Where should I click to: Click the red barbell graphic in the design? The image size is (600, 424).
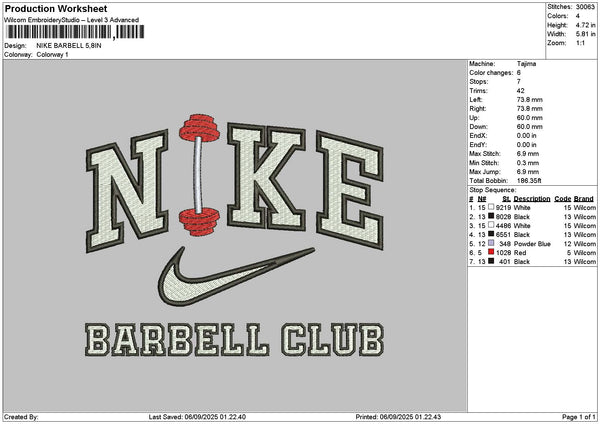coord(199,174)
